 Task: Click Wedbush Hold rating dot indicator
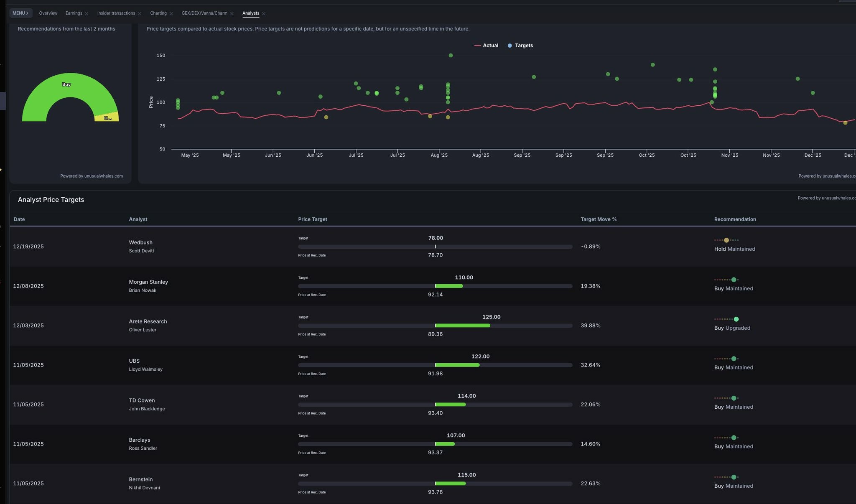pos(726,240)
